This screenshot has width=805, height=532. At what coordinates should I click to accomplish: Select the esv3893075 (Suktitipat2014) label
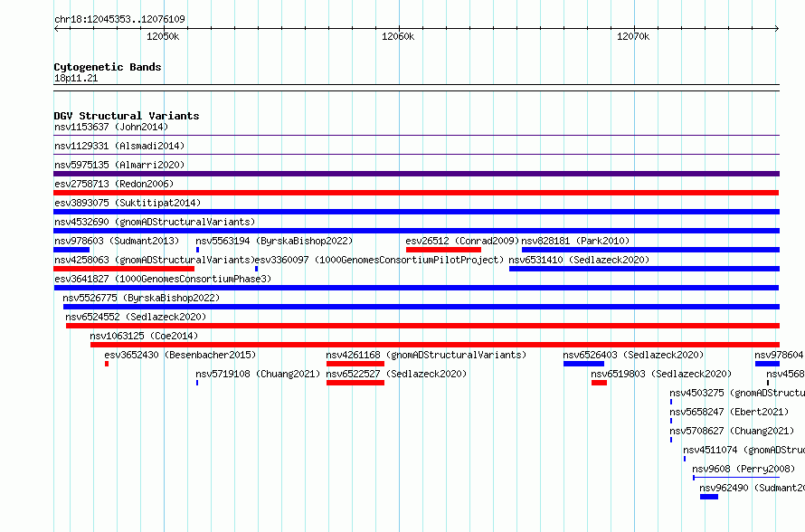128,203
